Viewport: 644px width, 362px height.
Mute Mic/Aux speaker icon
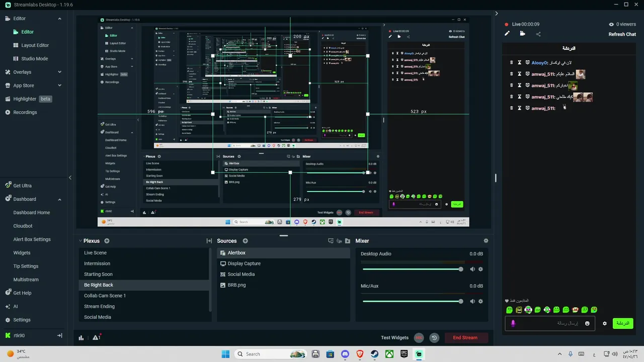tap(472, 301)
